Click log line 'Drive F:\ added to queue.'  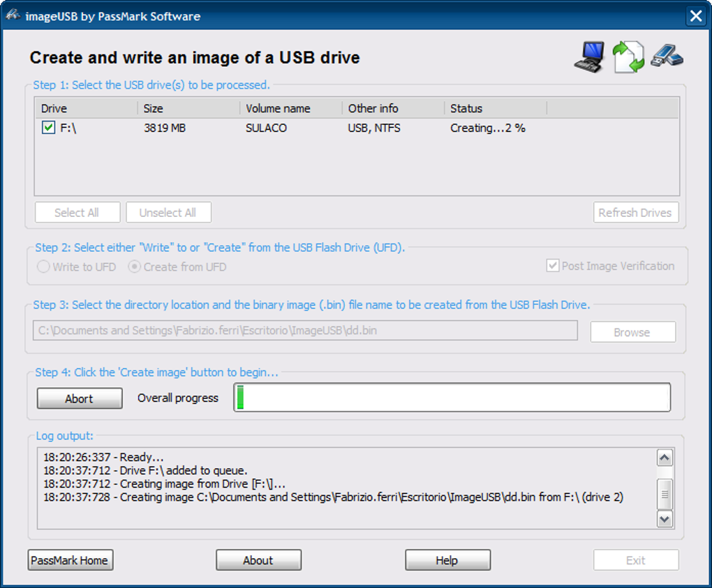coord(145,471)
